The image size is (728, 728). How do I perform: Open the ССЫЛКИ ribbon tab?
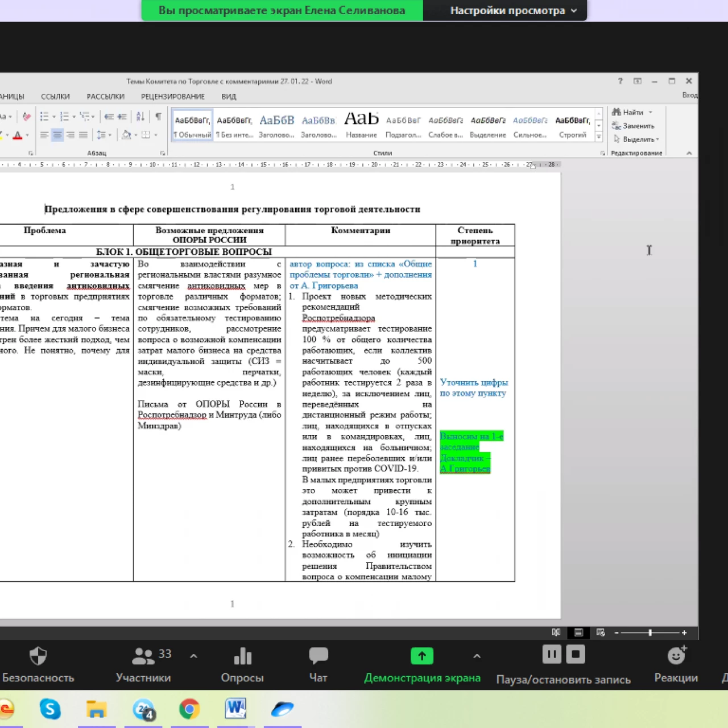(55, 97)
